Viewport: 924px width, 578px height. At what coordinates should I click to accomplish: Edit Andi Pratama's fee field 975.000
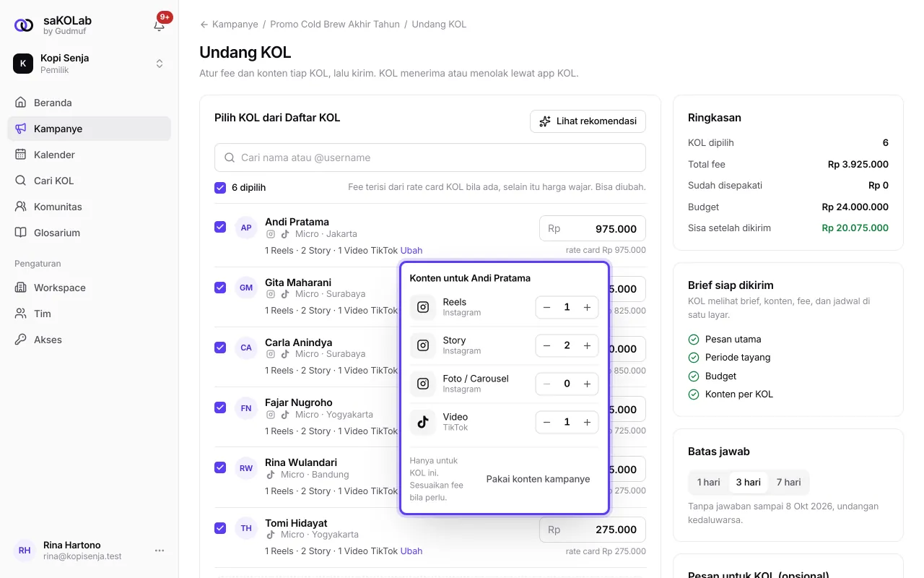click(x=593, y=229)
